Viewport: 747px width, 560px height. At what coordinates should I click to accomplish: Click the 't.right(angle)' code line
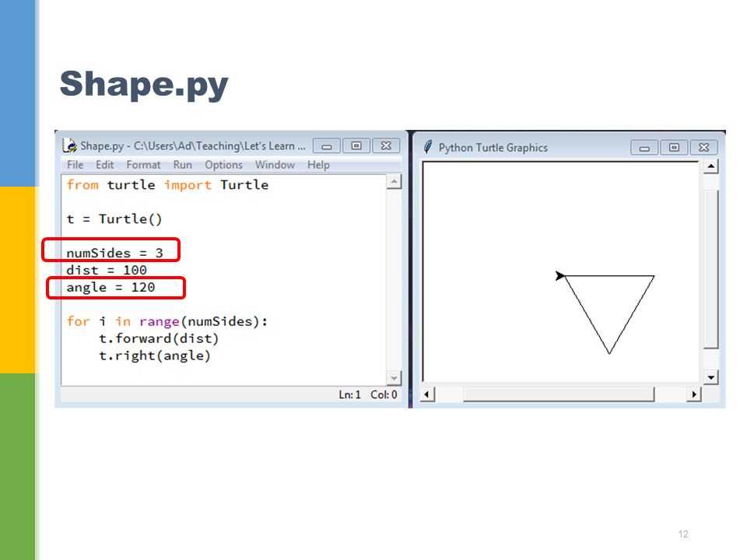click(x=154, y=355)
